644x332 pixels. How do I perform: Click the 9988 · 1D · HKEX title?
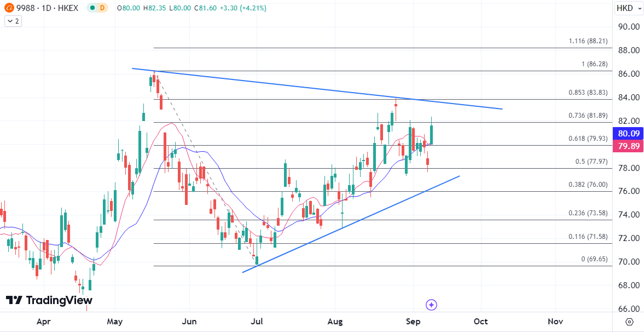(x=48, y=8)
